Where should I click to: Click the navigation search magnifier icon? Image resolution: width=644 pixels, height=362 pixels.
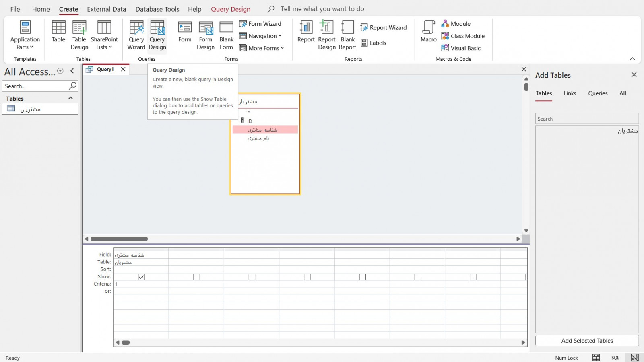click(73, 86)
